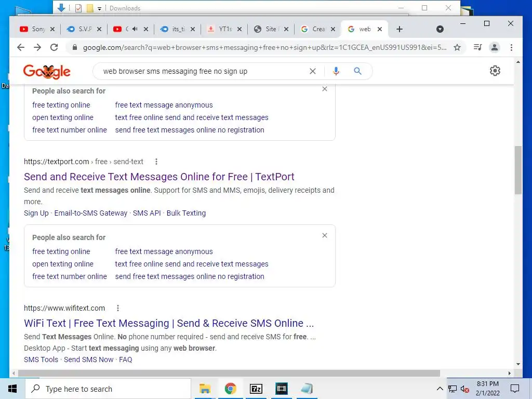Image resolution: width=532 pixels, height=399 pixels.
Task: Open the muted volume tray icon
Action: [x=465, y=389]
